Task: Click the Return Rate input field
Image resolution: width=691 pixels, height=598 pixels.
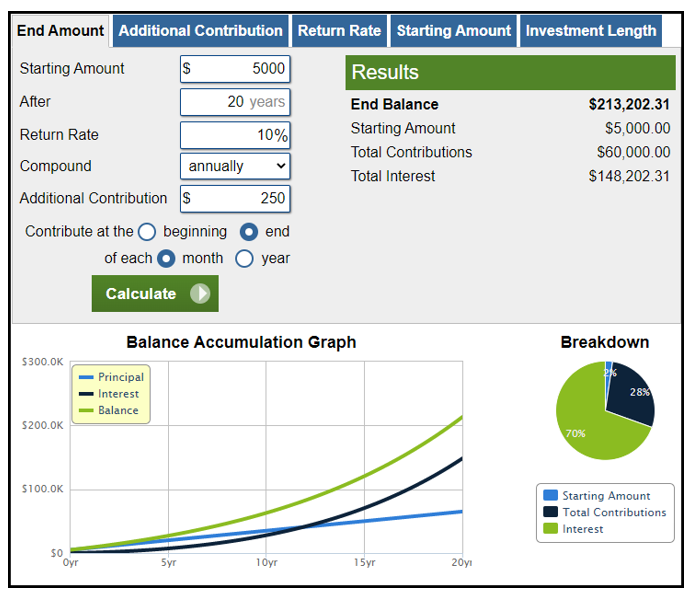Action: point(235,135)
